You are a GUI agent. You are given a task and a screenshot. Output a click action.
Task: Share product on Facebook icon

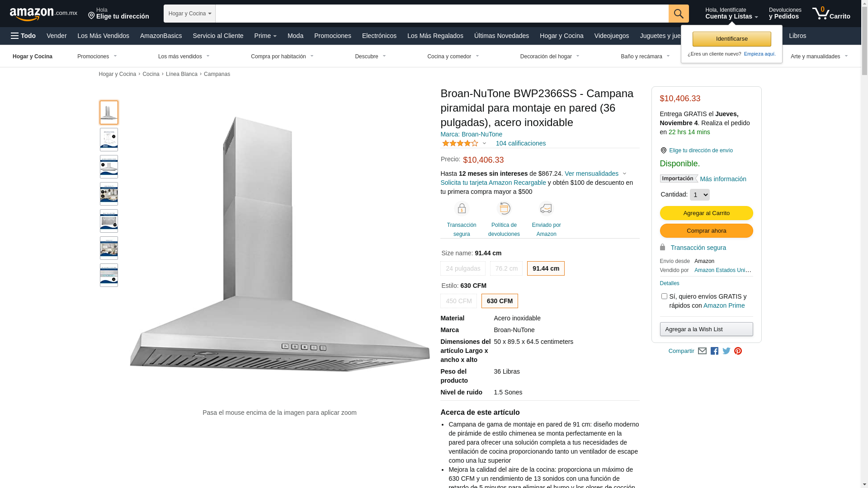714,351
